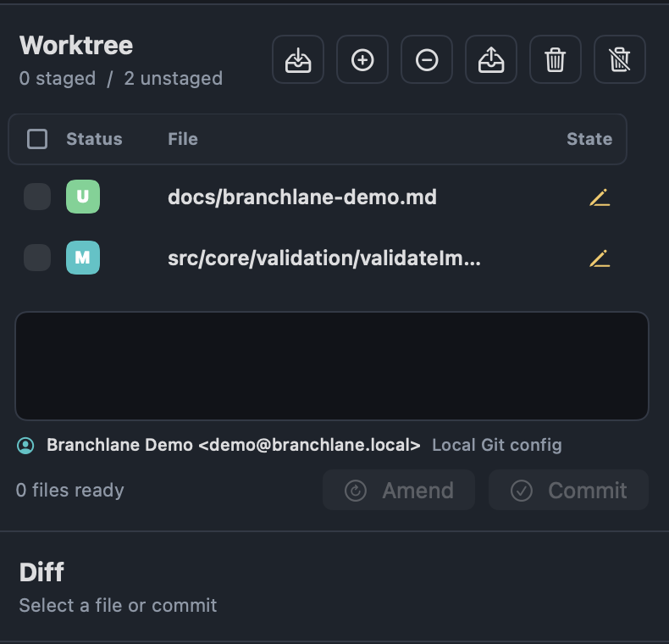
Task: Focus the commit message text area
Action: point(332,366)
